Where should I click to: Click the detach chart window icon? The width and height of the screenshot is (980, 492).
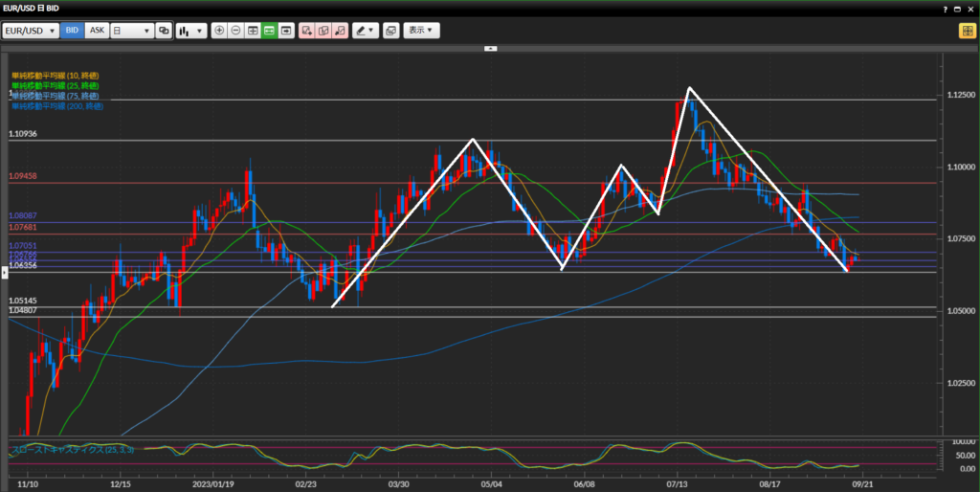click(x=390, y=31)
